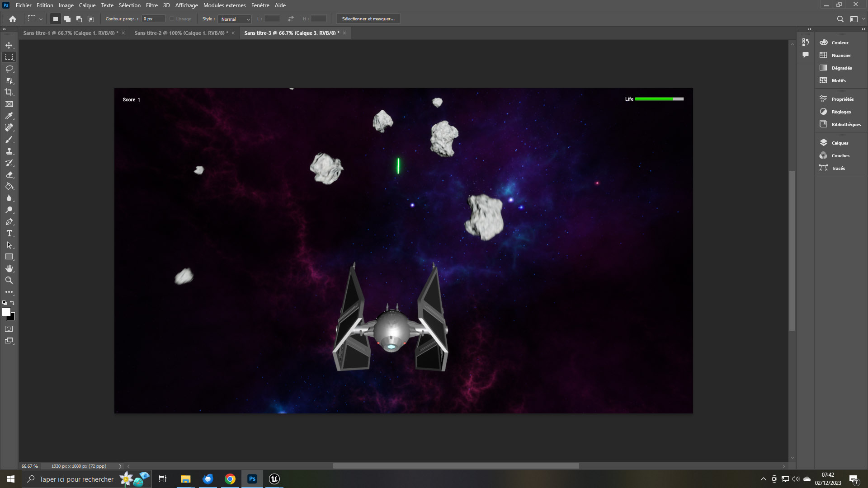Select the Pen tool
Image resolution: width=868 pixels, height=488 pixels.
click(9, 221)
